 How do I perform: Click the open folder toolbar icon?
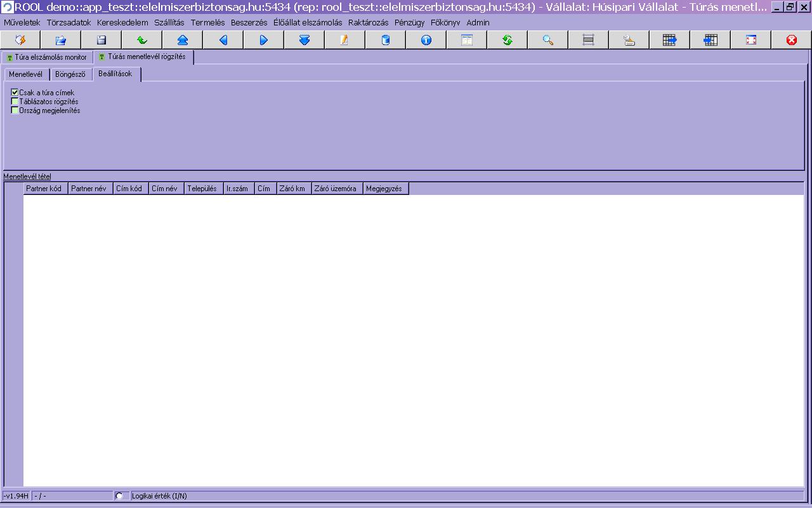(x=61, y=40)
